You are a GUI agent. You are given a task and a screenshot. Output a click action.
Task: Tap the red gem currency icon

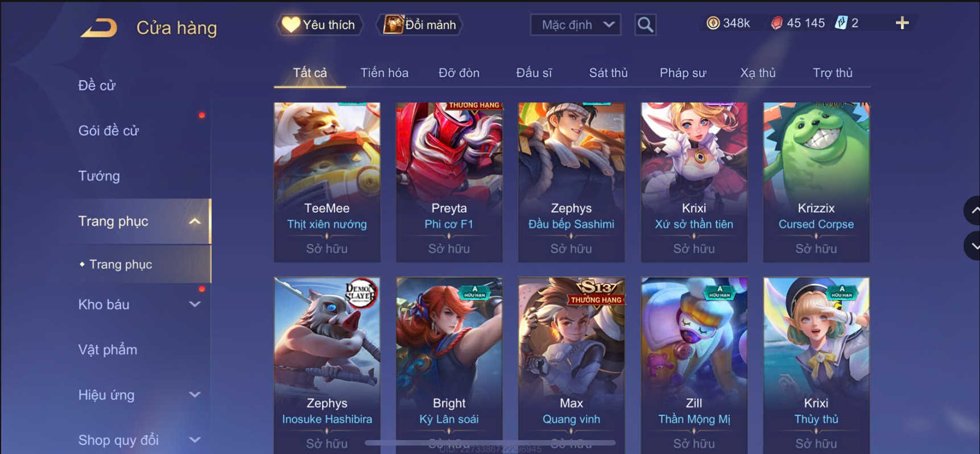[776, 23]
